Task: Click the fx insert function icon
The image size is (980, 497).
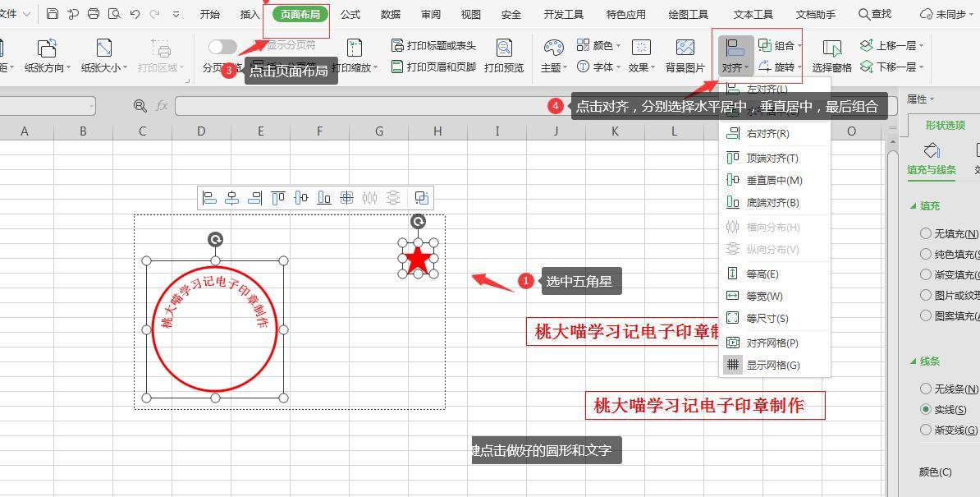Action: coord(162,106)
